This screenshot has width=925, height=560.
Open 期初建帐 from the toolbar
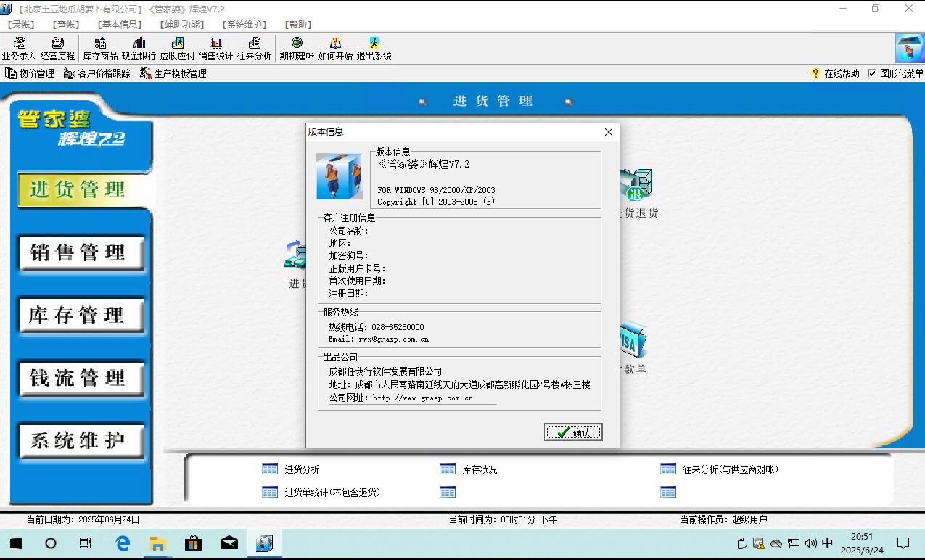click(297, 49)
